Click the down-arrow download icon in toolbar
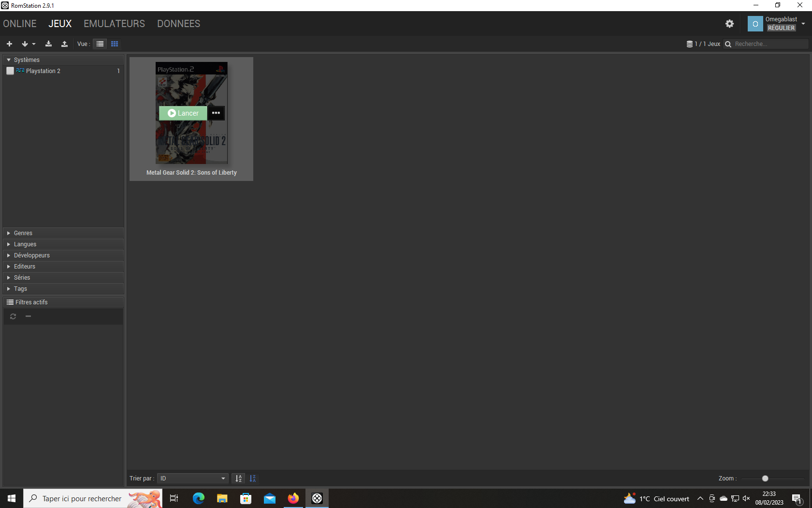 coord(25,44)
